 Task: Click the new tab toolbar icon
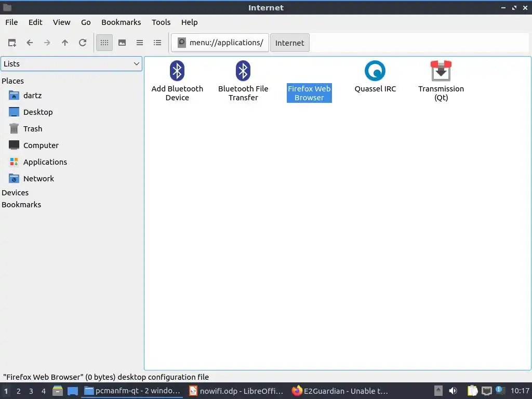(x=12, y=43)
